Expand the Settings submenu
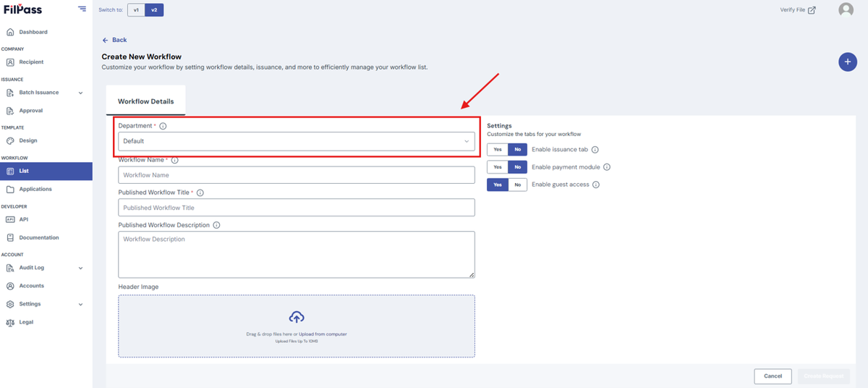 click(80, 304)
